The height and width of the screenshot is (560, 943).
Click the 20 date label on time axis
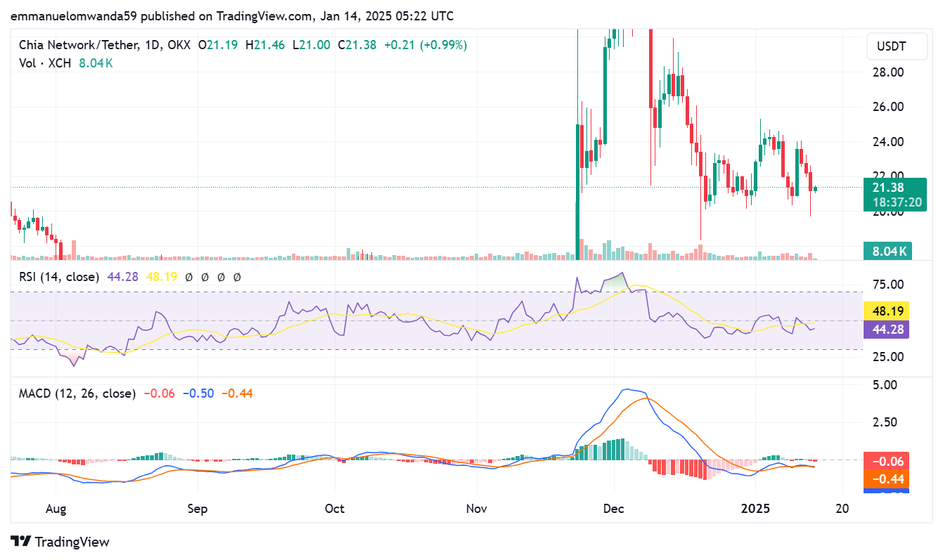pos(842,508)
